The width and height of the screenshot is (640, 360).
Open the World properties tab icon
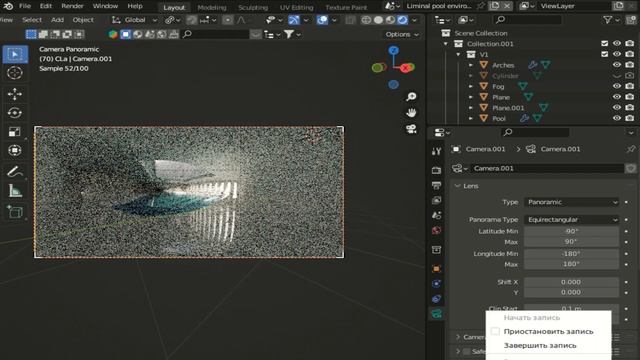(x=436, y=231)
